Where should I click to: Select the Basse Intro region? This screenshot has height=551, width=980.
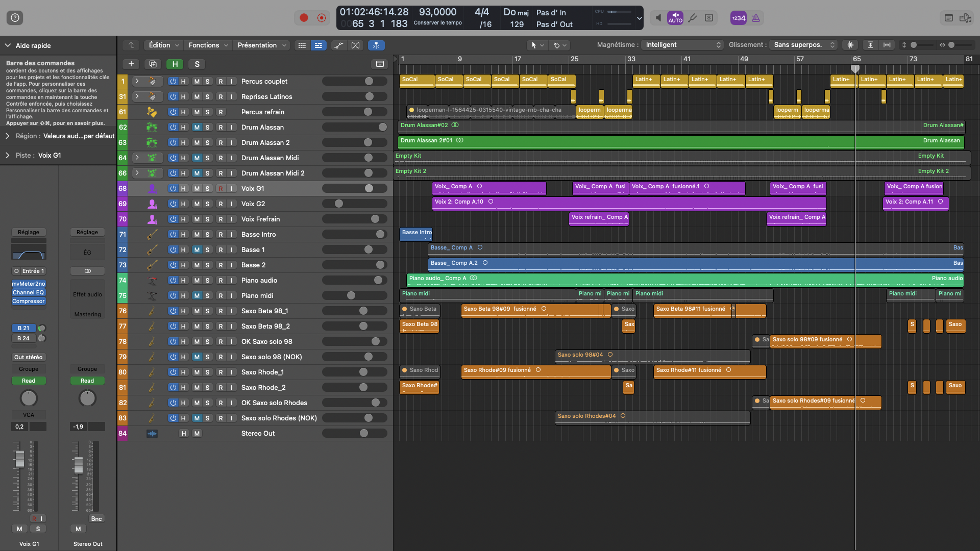point(415,234)
